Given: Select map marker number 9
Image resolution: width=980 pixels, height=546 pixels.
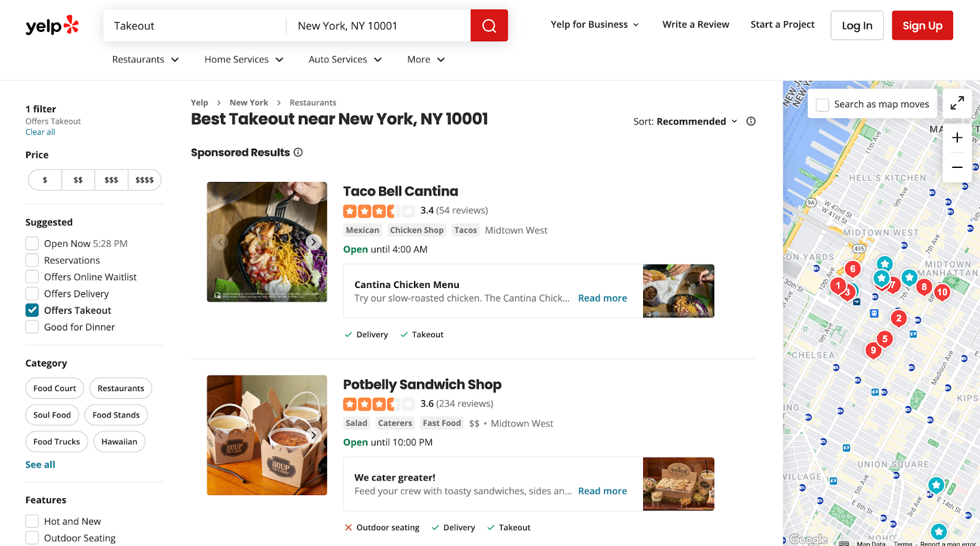Looking at the screenshot, I should 873,351.
